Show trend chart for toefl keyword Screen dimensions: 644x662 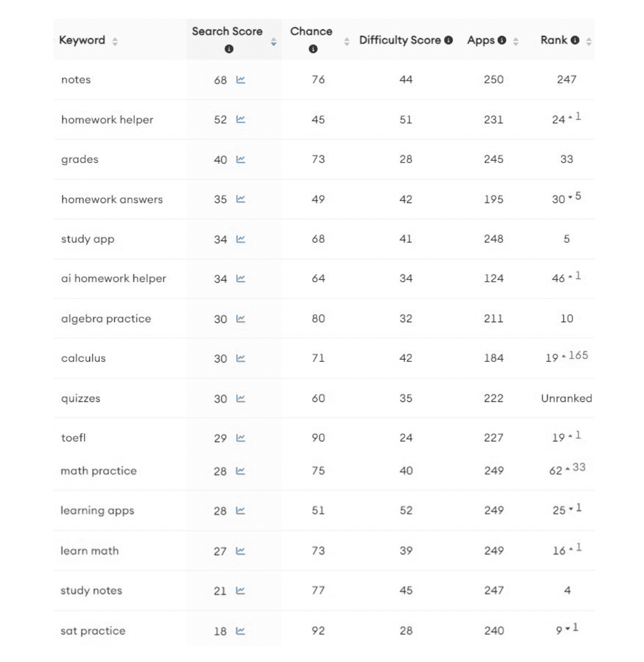pos(241,438)
